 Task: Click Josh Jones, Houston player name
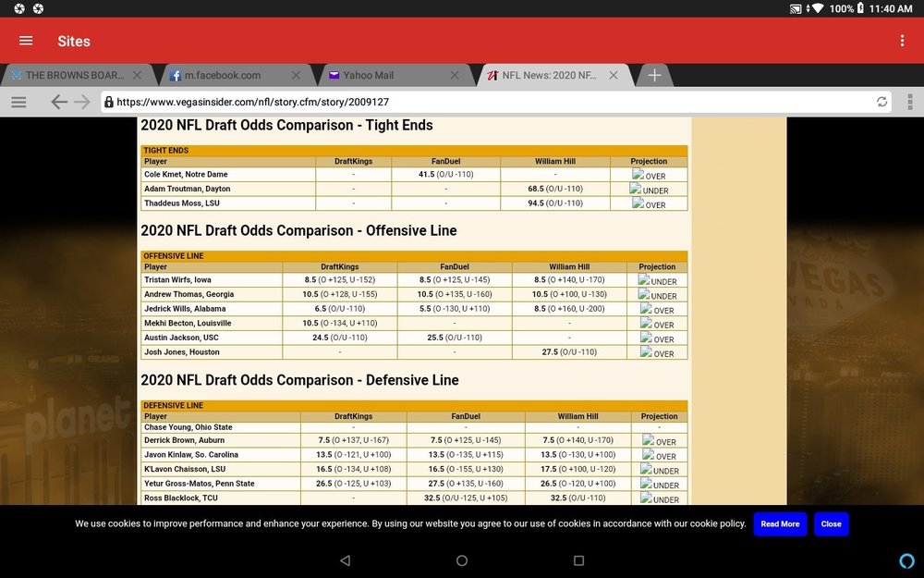[182, 352]
